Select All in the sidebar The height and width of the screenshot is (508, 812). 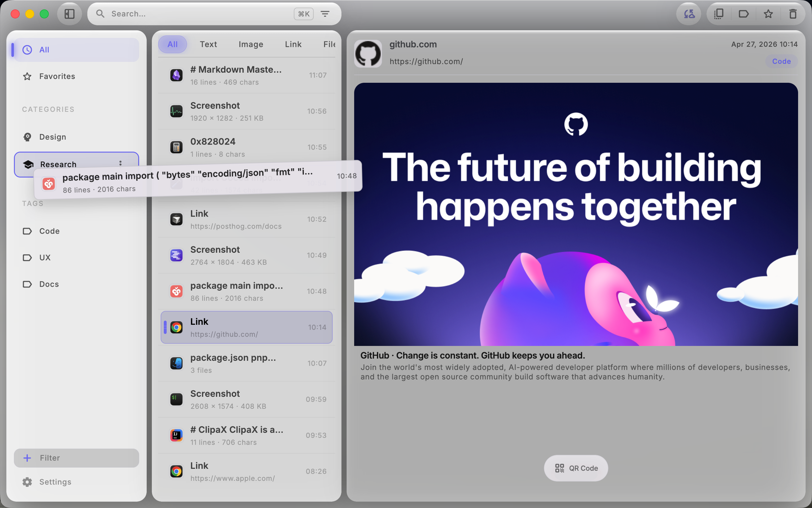tap(76, 50)
